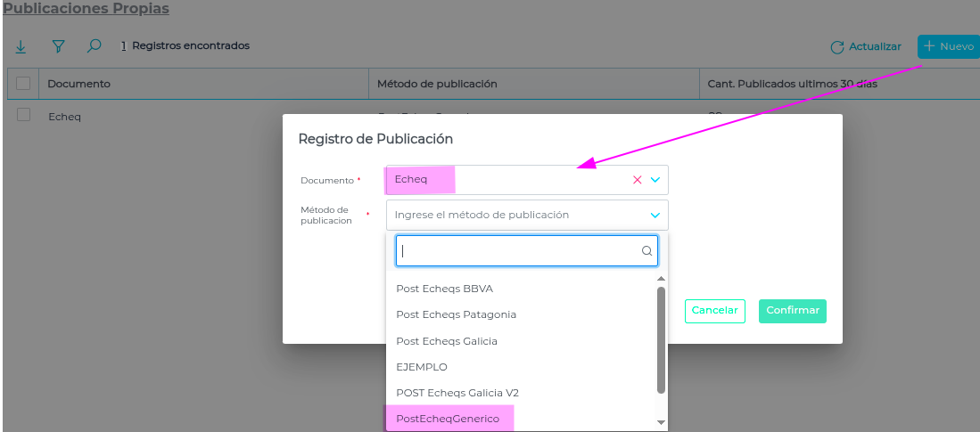Expand the Documento dropdown chevron
This screenshot has width=980, height=432.
[x=655, y=180]
